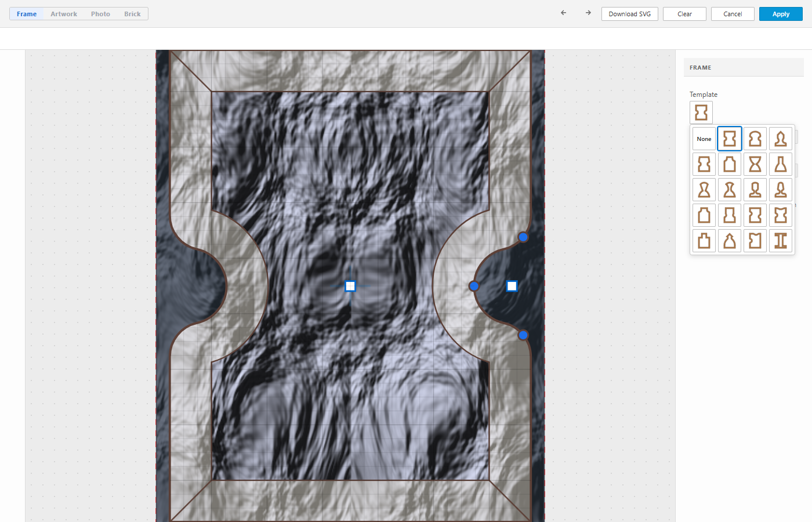The width and height of the screenshot is (812, 522).
Task: Choose the flask-shaped template in second row
Action: (781, 164)
